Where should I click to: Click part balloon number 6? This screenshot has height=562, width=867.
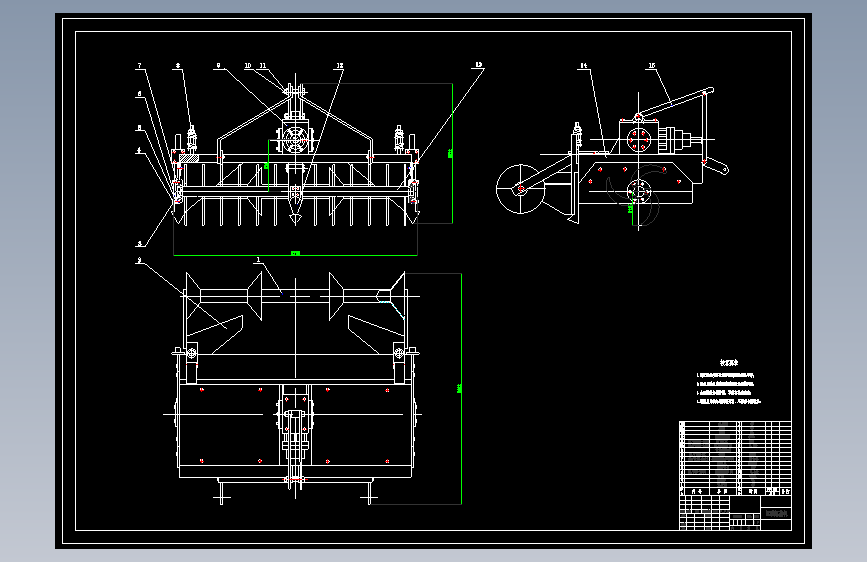point(139,93)
